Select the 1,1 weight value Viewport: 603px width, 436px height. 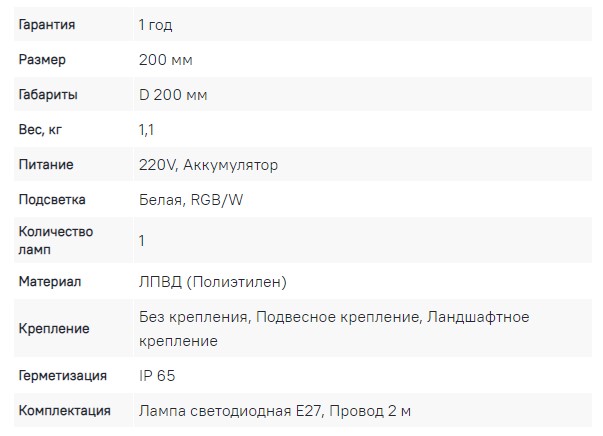pos(146,130)
